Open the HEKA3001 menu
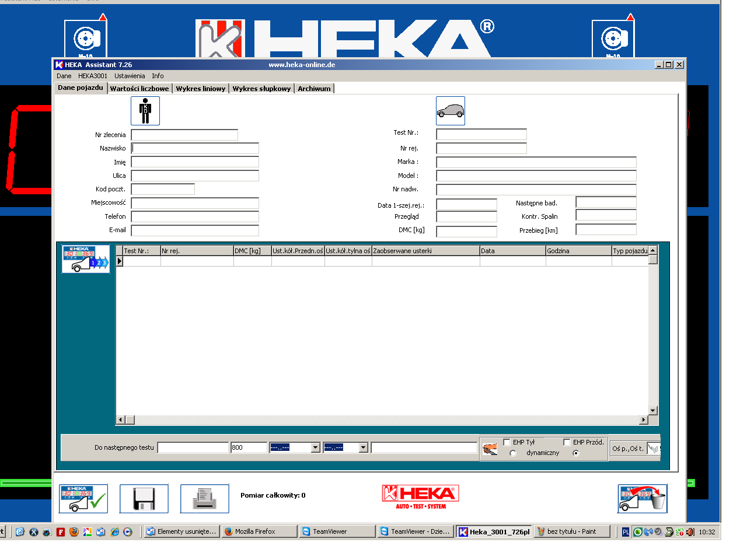The height and width of the screenshot is (560, 747). pyautogui.click(x=93, y=76)
